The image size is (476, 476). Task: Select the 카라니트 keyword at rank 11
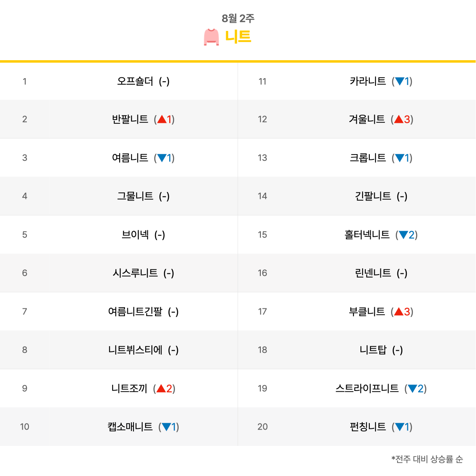tap(368, 81)
